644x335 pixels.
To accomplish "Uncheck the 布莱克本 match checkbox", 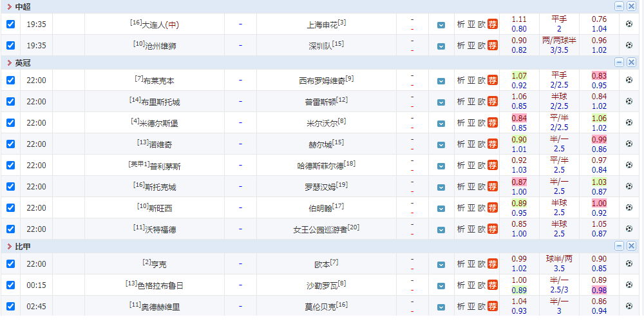I will pyautogui.click(x=11, y=80).
